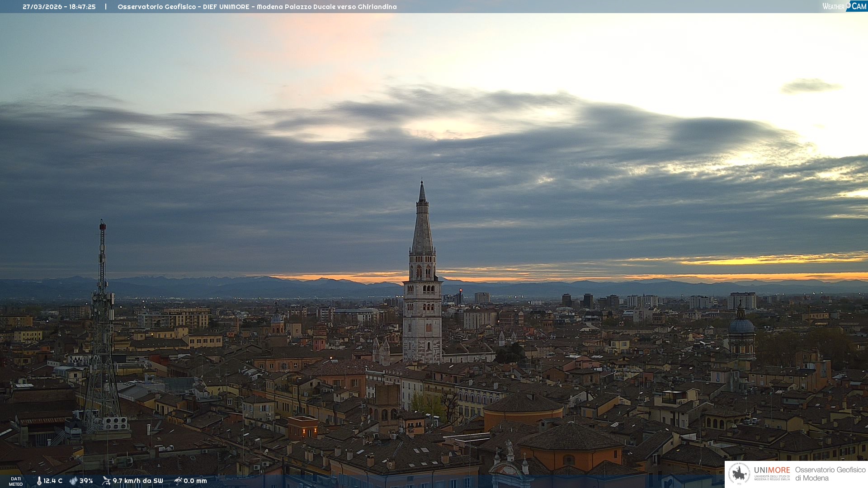Screen dimensions: 868x488
Task: Click the UNIMORE wordmark text
Action: click(x=772, y=470)
